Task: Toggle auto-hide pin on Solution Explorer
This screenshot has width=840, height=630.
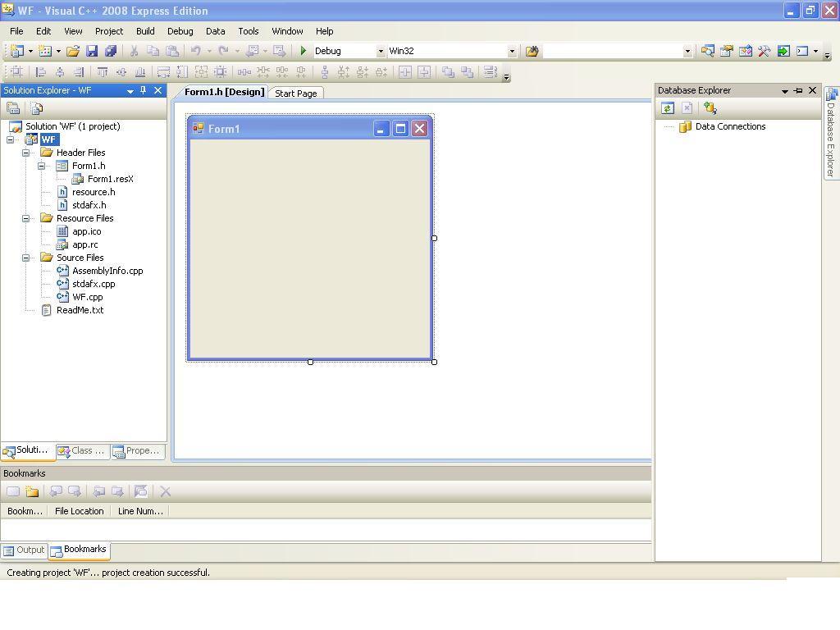Action: pyautogui.click(x=144, y=90)
